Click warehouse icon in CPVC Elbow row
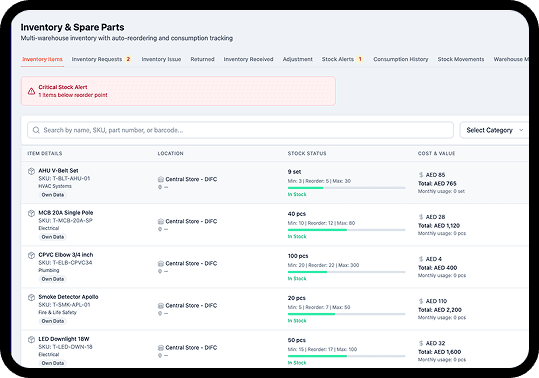This screenshot has height=378, width=539. (161, 264)
